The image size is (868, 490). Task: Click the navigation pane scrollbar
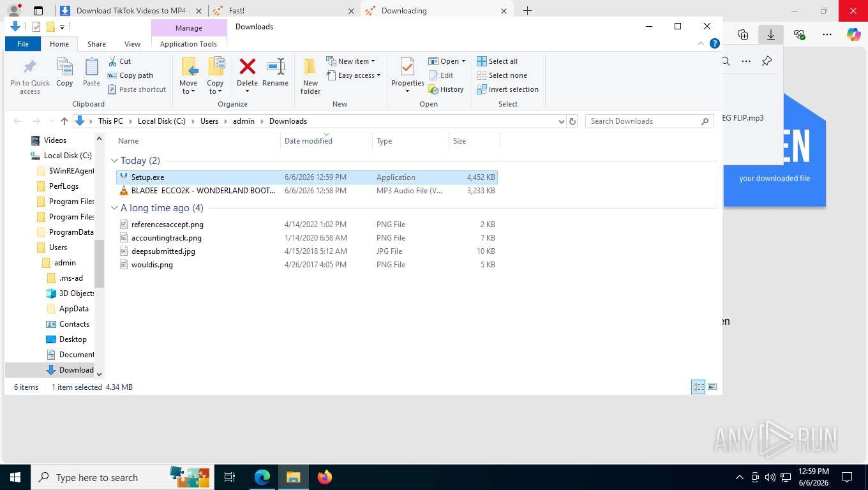(x=99, y=264)
